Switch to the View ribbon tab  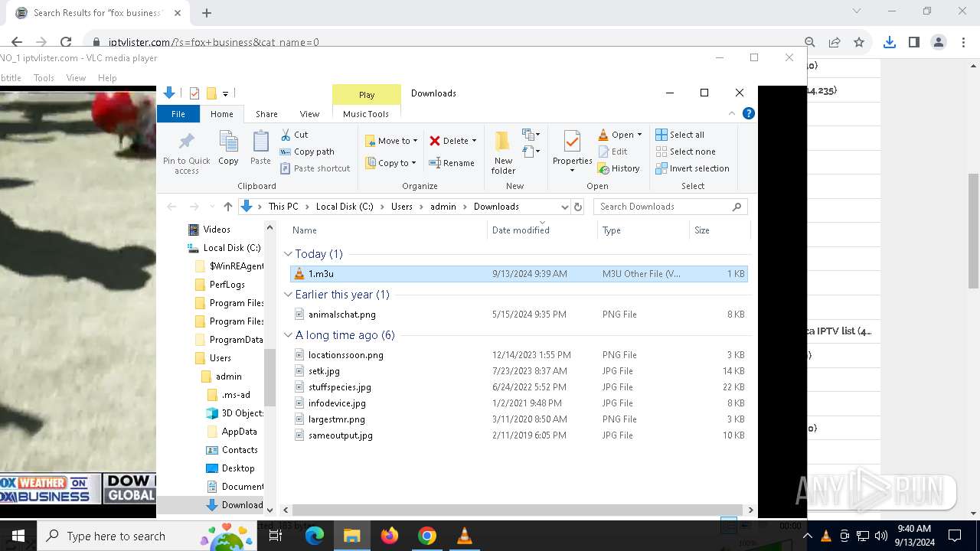pyautogui.click(x=309, y=114)
